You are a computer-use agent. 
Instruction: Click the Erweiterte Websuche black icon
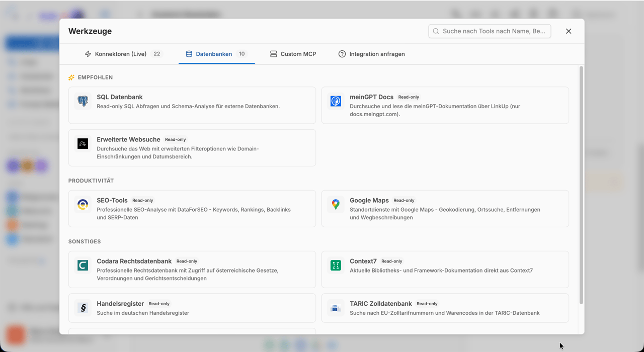pyautogui.click(x=83, y=144)
